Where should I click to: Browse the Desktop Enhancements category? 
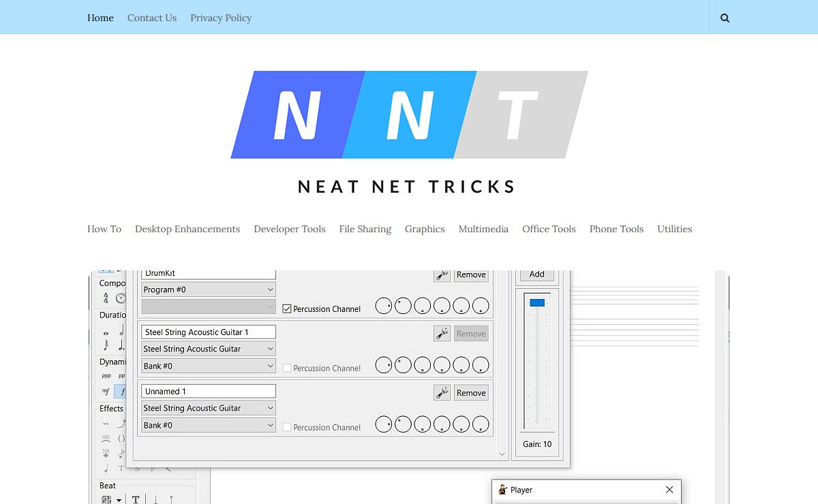coord(187,229)
